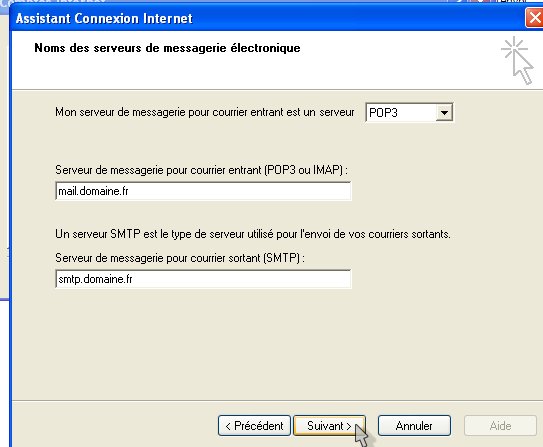
Task: Open the POP3 server type dropdown arrow
Action: [x=444, y=113]
